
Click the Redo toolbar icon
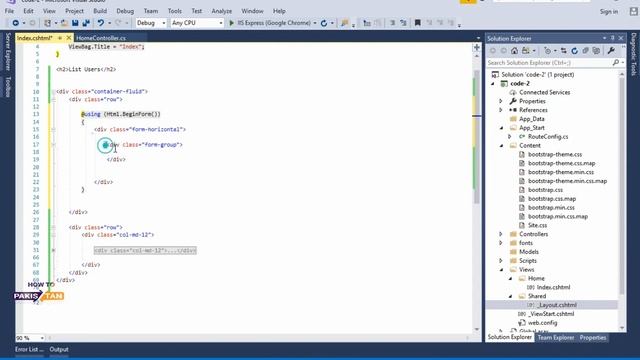click(118, 23)
